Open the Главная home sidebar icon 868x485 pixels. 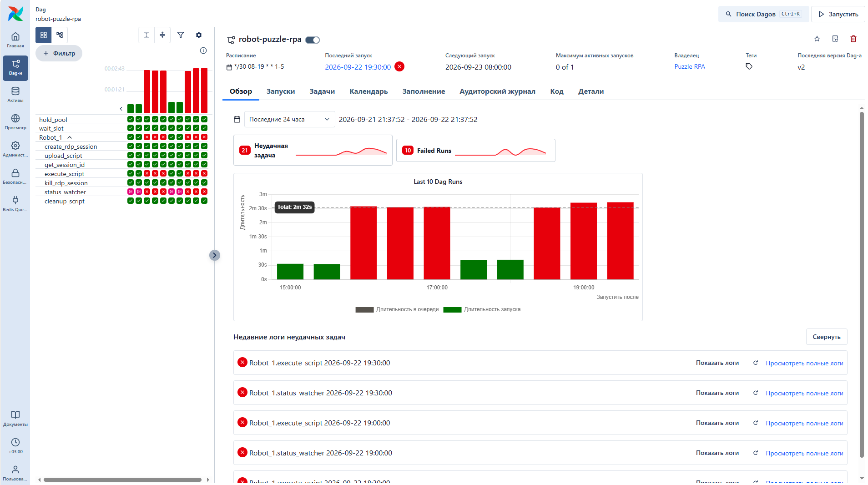click(15, 40)
